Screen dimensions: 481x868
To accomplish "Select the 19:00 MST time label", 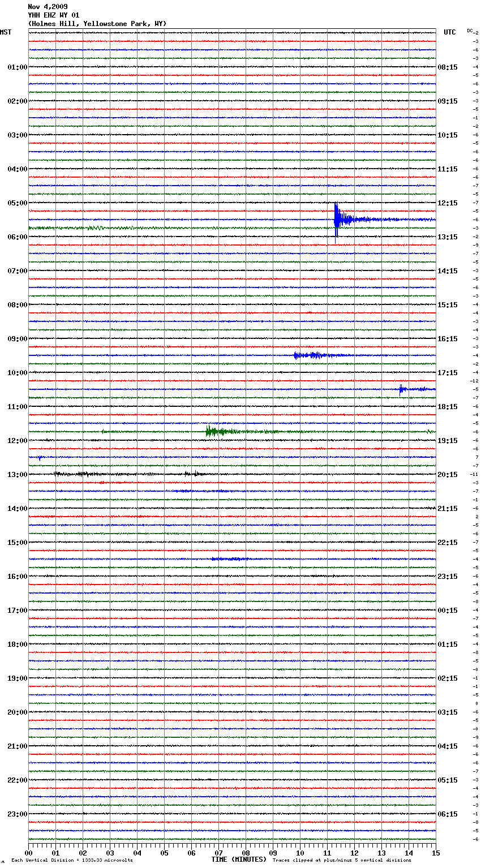I will click(x=18, y=678).
